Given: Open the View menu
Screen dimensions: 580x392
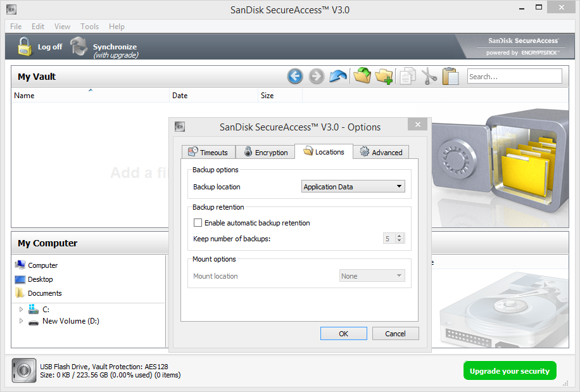Looking at the screenshot, I should click(x=62, y=26).
